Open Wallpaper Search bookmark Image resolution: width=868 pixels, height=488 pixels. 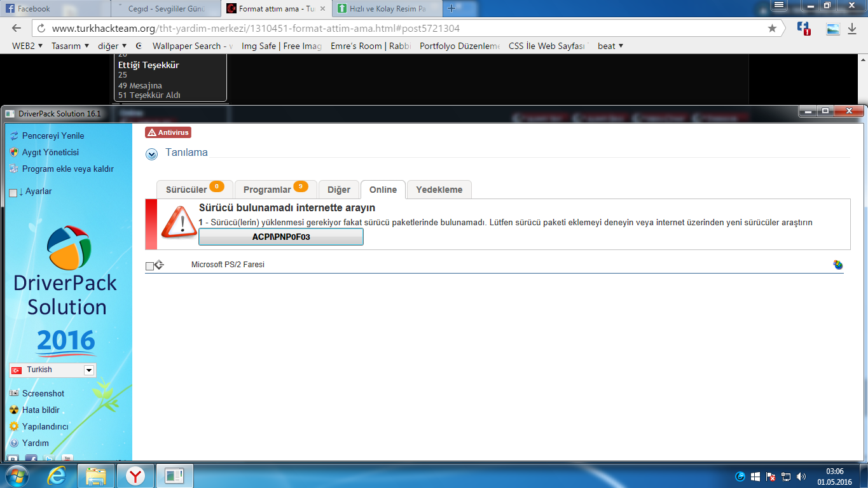click(x=192, y=46)
